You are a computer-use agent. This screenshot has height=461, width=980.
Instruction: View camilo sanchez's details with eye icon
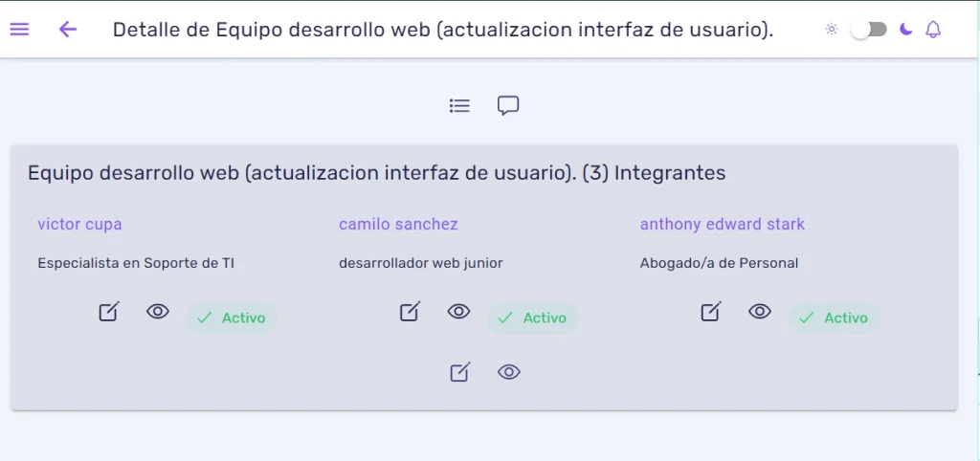click(x=458, y=311)
